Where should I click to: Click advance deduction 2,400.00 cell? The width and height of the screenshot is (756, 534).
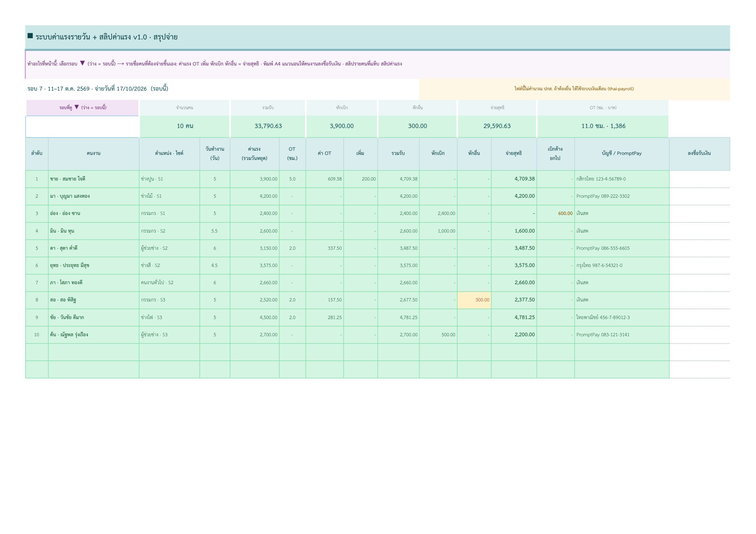[438, 213]
